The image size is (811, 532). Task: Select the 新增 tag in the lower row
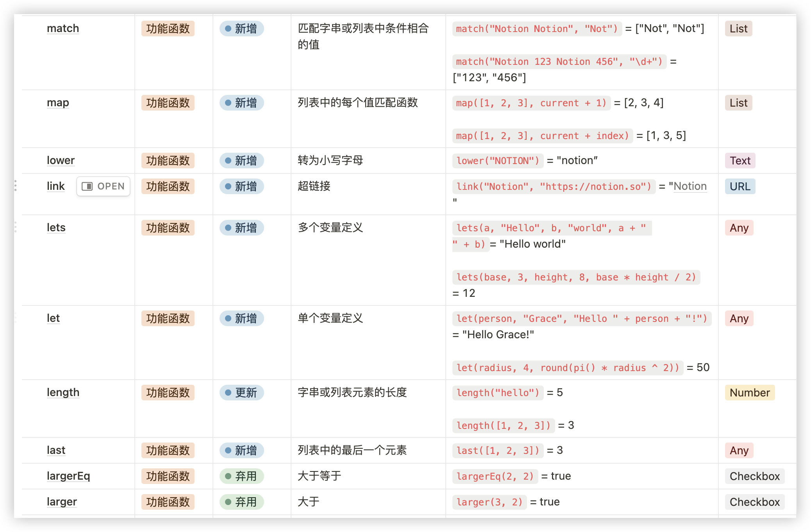coord(241,161)
